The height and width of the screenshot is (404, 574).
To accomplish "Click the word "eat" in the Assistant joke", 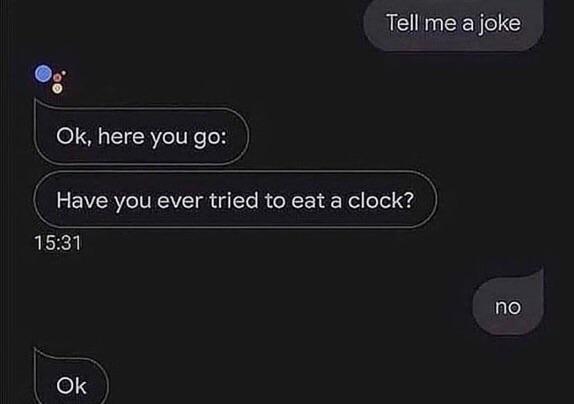I will click(308, 201).
